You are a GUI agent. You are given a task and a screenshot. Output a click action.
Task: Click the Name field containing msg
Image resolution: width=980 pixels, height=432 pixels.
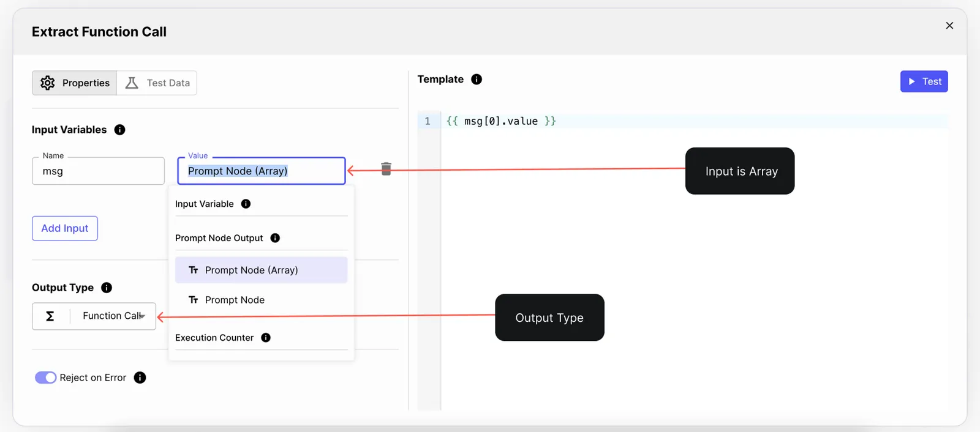pyautogui.click(x=98, y=171)
